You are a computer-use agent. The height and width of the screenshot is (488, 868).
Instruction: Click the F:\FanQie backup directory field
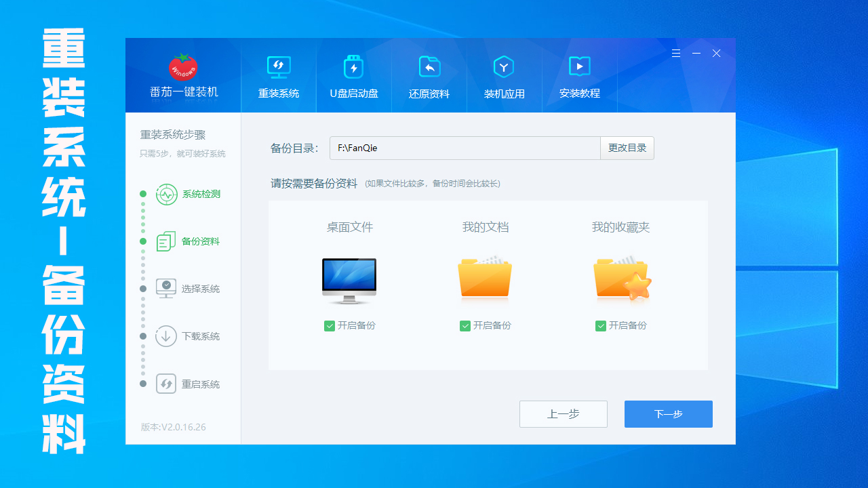[465, 148]
